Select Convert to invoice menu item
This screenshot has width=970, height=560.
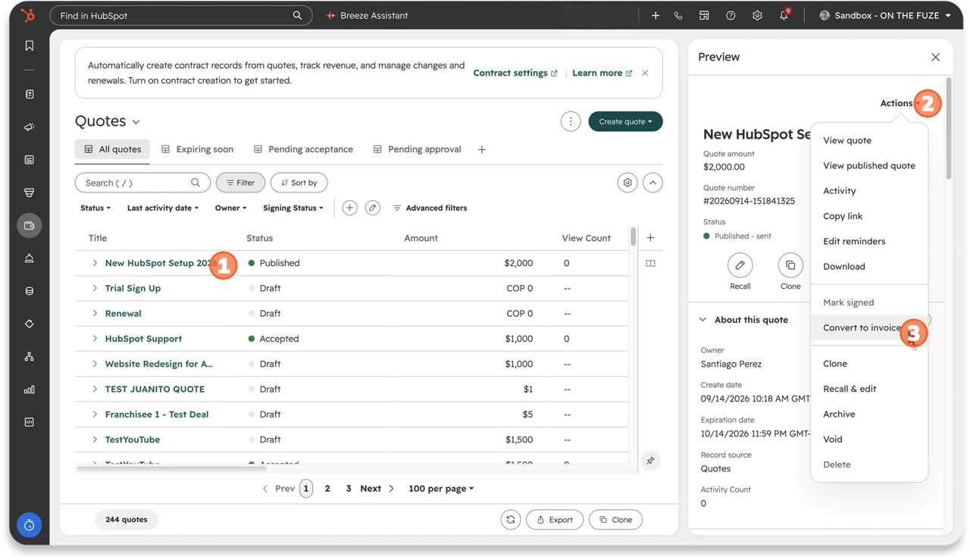point(869,327)
